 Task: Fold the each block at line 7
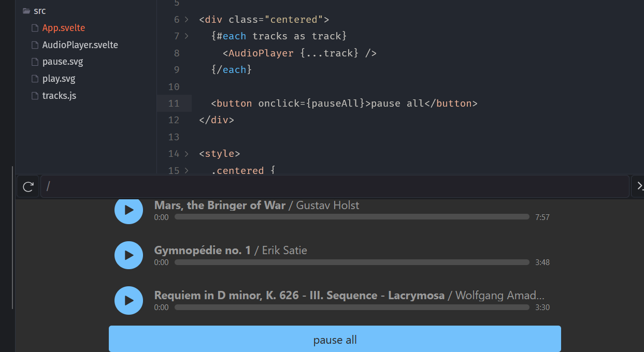click(x=187, y=36)
